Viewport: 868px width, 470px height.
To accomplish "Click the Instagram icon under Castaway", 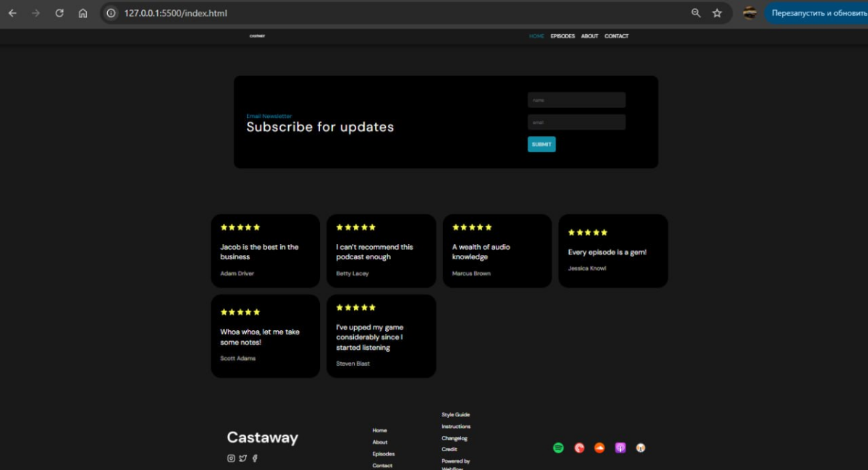I will pyautogui.click(x=231, y=458).
